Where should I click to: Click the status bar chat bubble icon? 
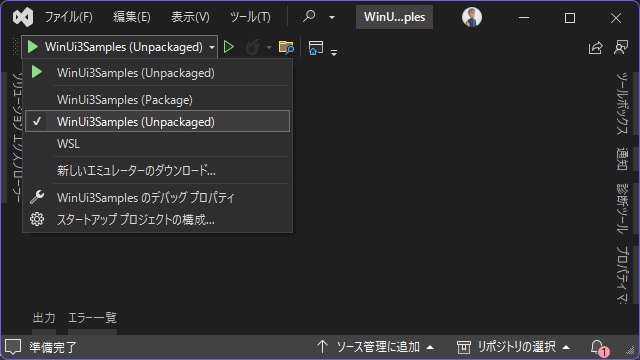point(13,347)
